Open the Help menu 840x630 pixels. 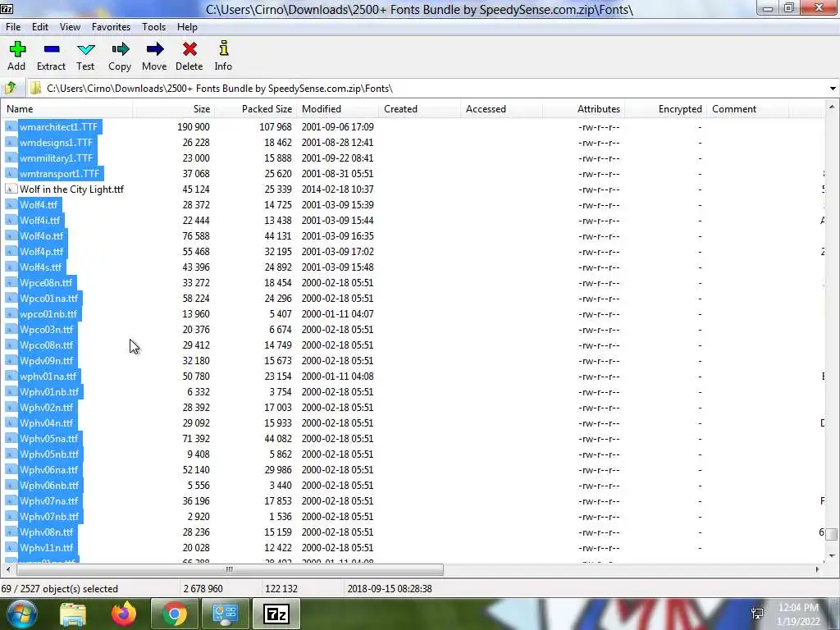click(x=188, y=27)
